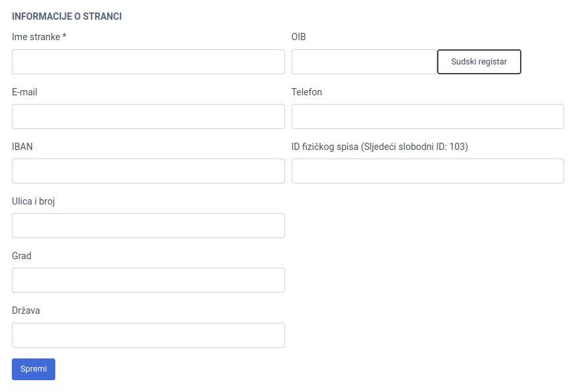The image size is (576, 392).
Task: Focus the IBAN input box
Action: click(x=148, y=171)
